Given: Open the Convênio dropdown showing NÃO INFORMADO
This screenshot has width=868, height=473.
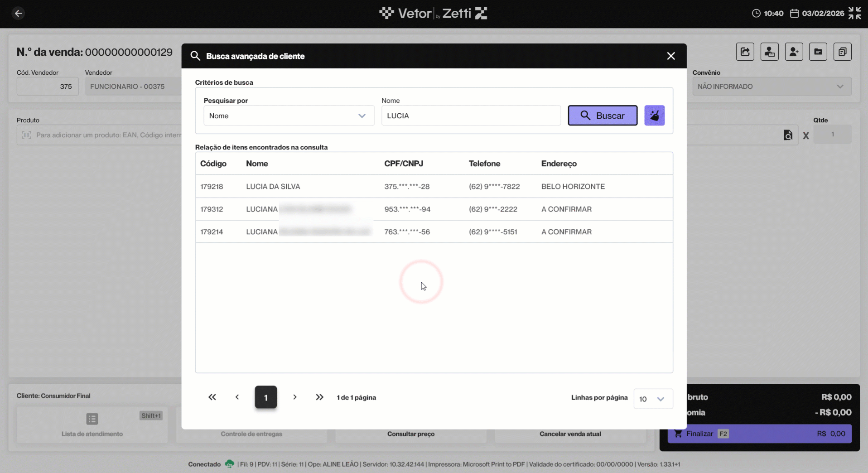Looking at the screenshot, I should [x=772, y=87].
